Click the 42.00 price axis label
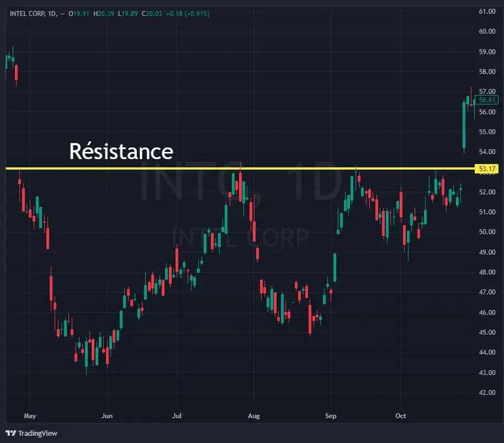This screenshot has width=504, height=443. [x=487, y=393]
